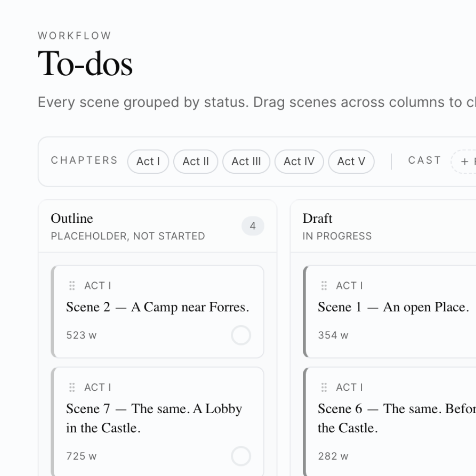Open Scene 7 — A Lobby in the Castle
The width and height of the screenshot is (476, 476).
click(x=154, y=418)
